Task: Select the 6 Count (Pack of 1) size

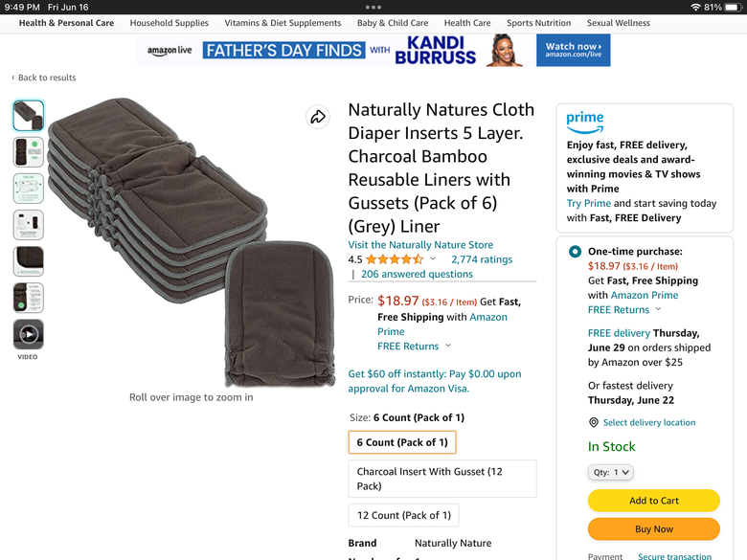Action: [402, 442]
